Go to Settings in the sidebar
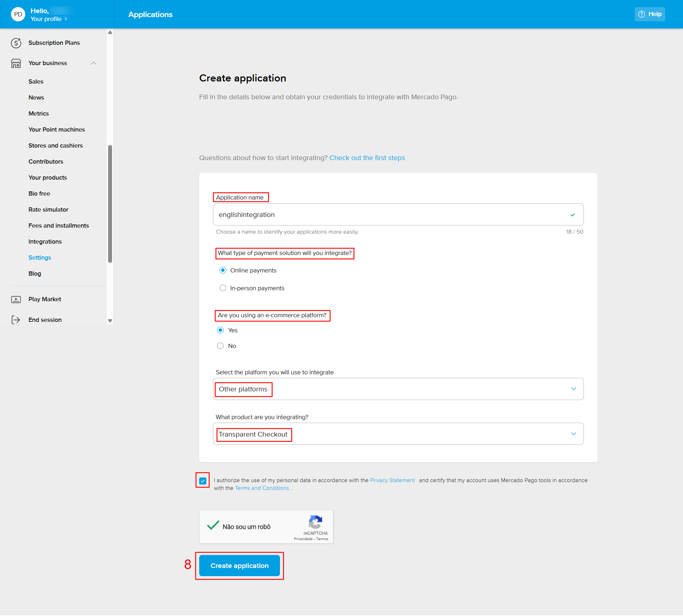The width and height of the screenshot is (683, 616). pyautogui.click(x=40, y=257)
